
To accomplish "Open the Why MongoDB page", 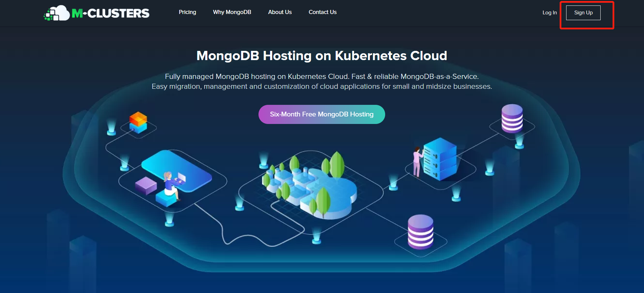I will [x=232, y=12].
